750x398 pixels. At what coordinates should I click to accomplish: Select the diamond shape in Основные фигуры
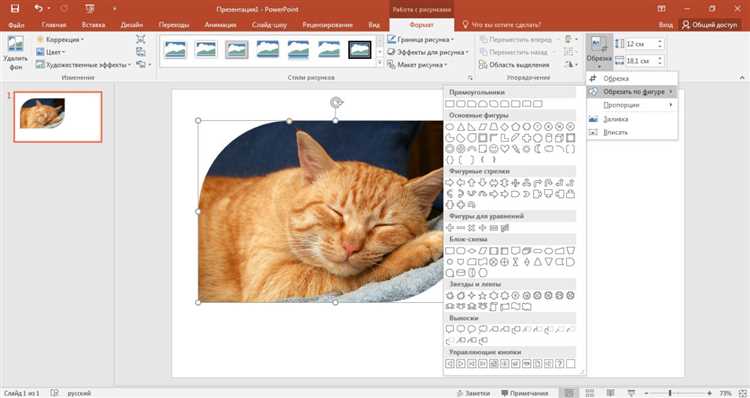[505, 127]
